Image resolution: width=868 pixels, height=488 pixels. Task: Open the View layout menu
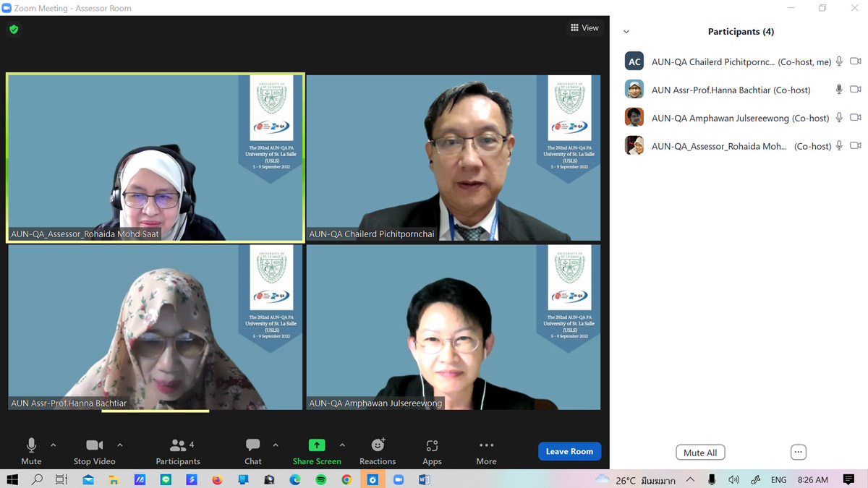pyautogui.click(x=584, y=28)
